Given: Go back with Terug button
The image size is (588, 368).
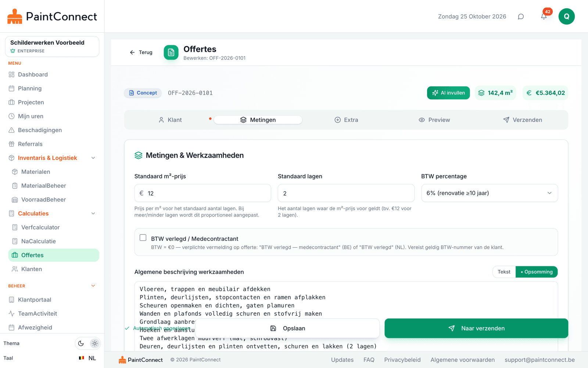Looking at the screenshot, I should tap(141, 53).
